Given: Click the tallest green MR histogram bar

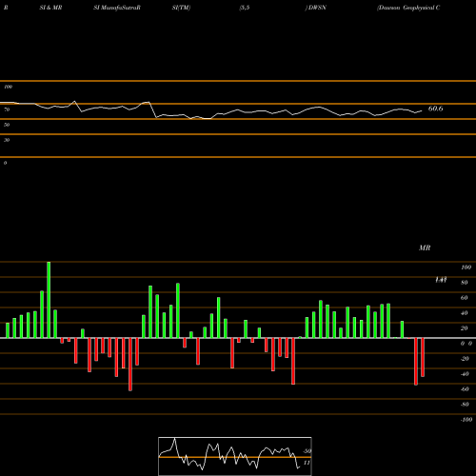Looking at the screenshot, I should [x=49, y=300].
